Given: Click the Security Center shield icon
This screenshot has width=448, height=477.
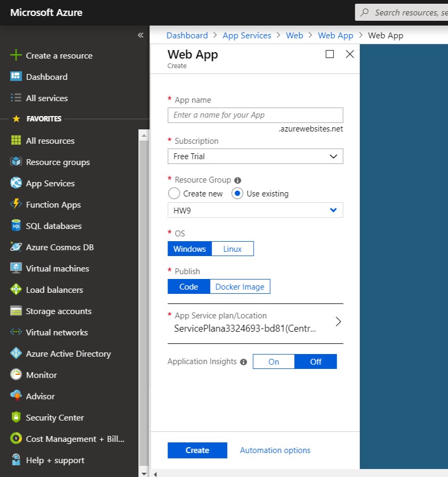Looking at the screenshot, I should [16, 417].
